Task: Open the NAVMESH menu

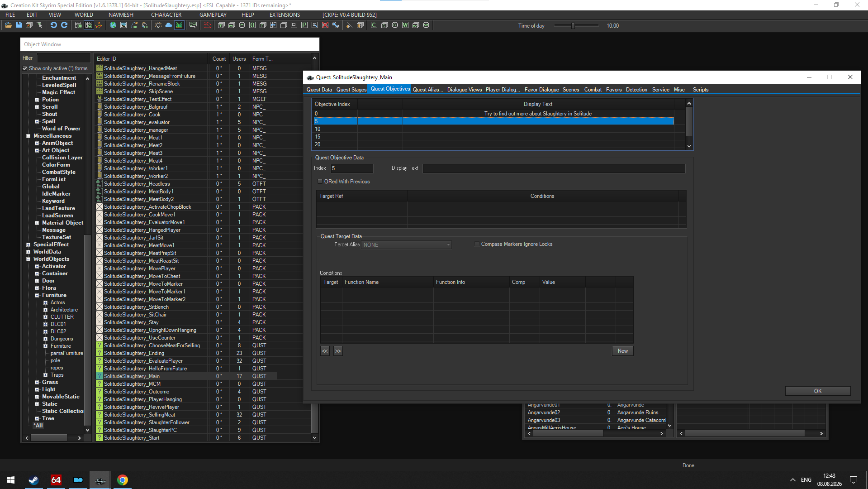Action: click(121, 15)
